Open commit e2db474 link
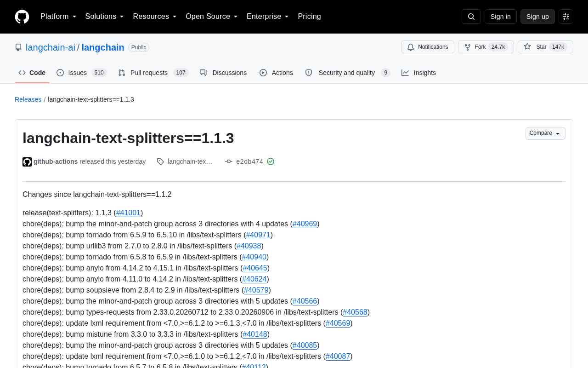 (249, 161)
